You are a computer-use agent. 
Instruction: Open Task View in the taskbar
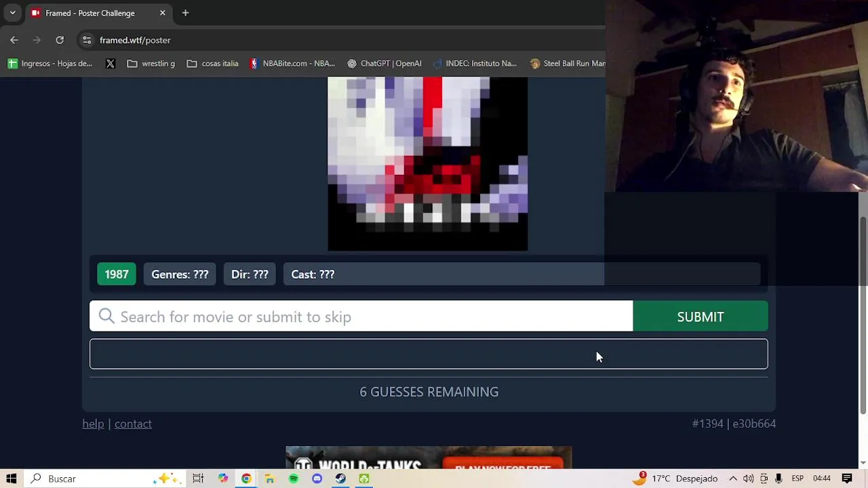click(x=198, y=479)
